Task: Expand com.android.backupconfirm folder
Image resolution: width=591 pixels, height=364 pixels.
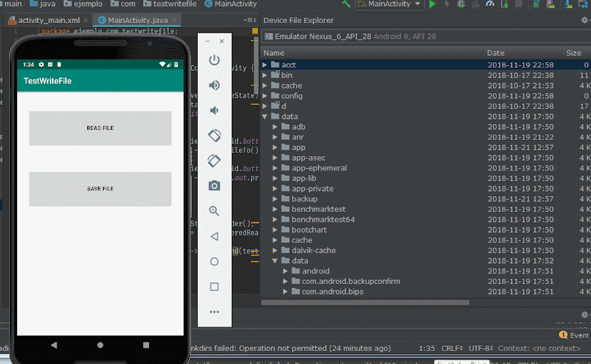Action: pyautogui.click(x=286, y=281)
